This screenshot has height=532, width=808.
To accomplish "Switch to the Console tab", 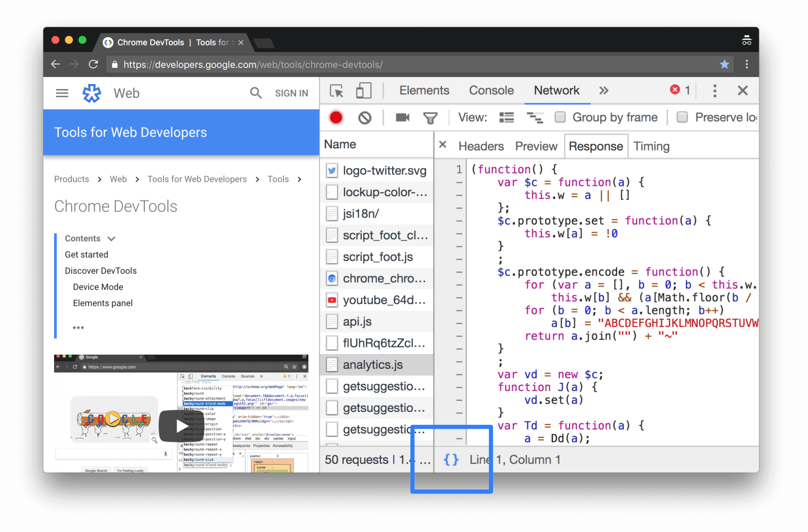I will [490, 91].
